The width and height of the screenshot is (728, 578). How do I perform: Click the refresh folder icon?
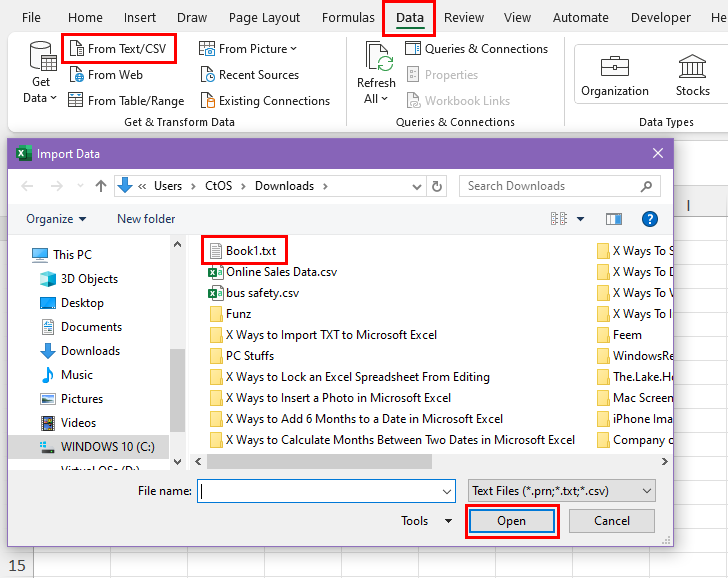click(x=437, y=186)
